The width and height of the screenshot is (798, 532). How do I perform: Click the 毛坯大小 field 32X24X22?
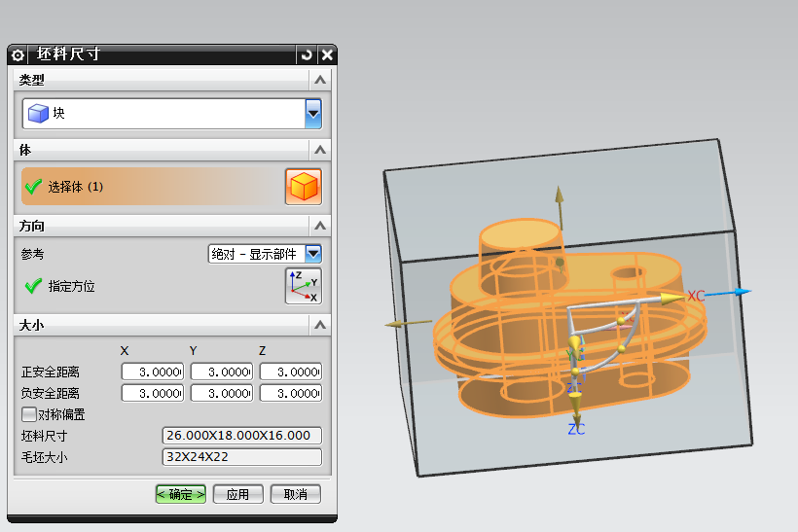click(241, 457)
